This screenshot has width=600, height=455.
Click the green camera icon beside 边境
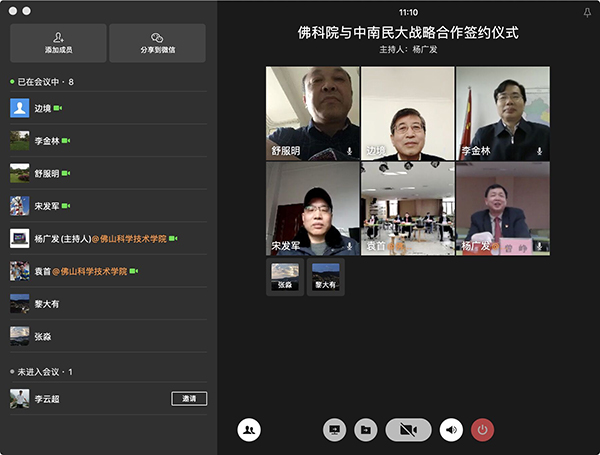pos(58,108)
